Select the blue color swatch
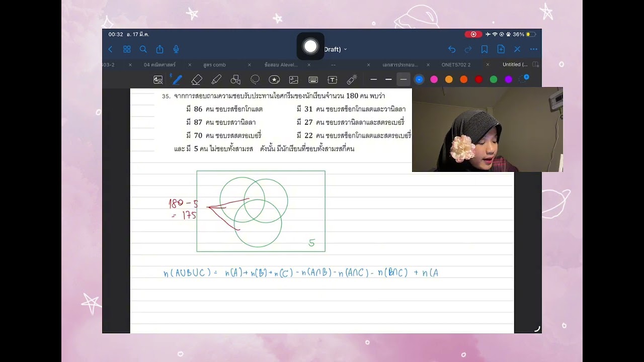The image size is (644, 362). coord(419,79)
